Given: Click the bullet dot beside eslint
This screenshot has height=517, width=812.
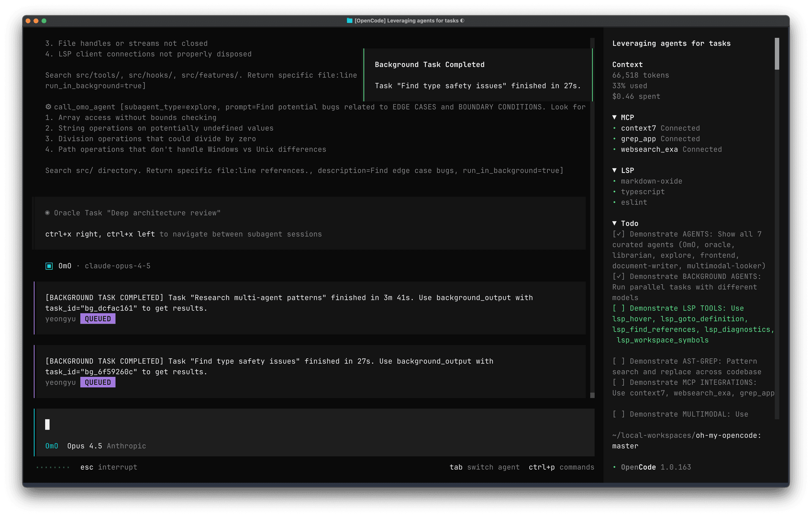Looking at the screenshot, I should point(614,202).
